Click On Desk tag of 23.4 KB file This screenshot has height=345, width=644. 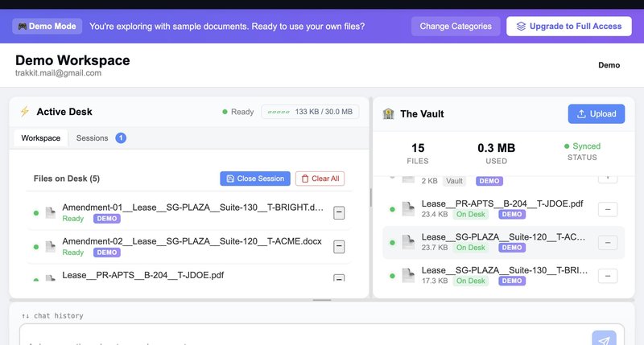point(471,214)
